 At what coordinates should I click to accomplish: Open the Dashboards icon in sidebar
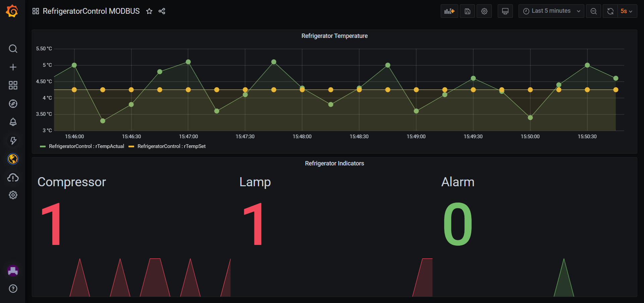(13, 85)
